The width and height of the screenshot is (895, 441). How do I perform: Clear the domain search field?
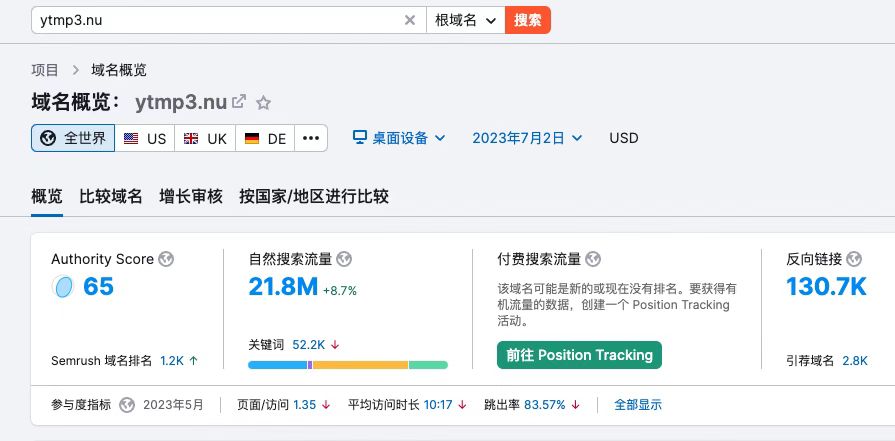click(x=410, y=20)
